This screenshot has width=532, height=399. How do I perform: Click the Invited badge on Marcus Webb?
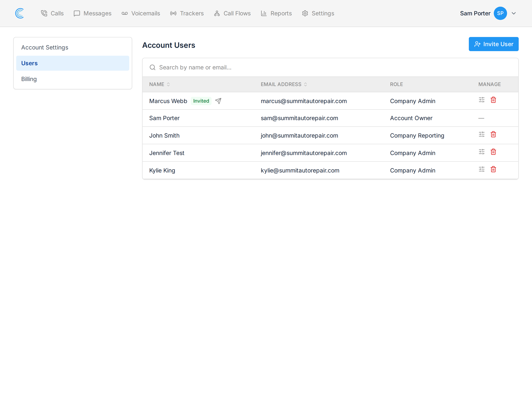tap(201, 101)
